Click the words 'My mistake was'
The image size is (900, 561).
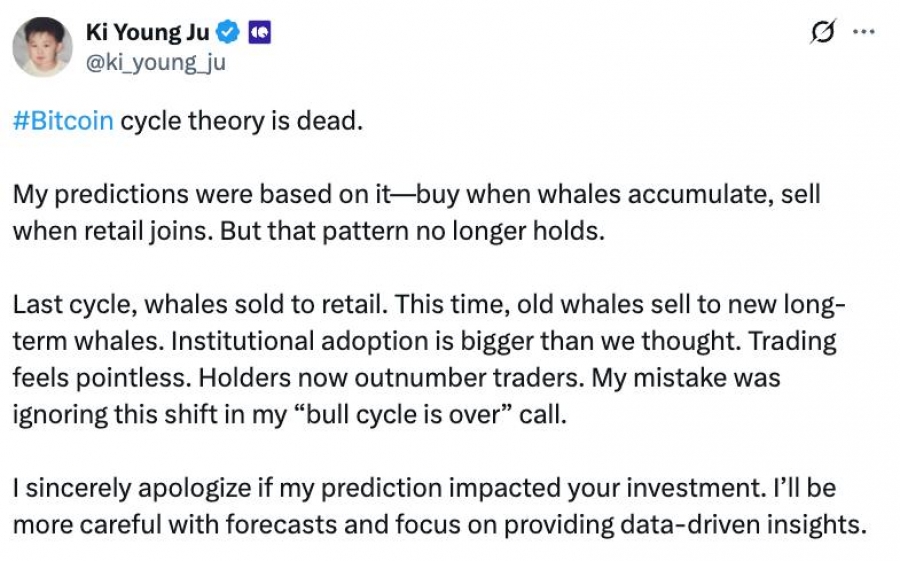[x=686, y=378]
